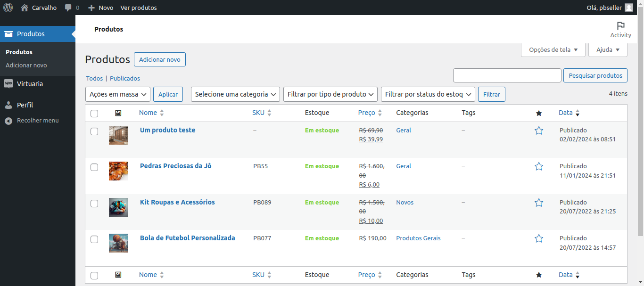Select checkbox for Bola de Futebol Personalizada
The image size is (644, 286).
click(94, 239)
